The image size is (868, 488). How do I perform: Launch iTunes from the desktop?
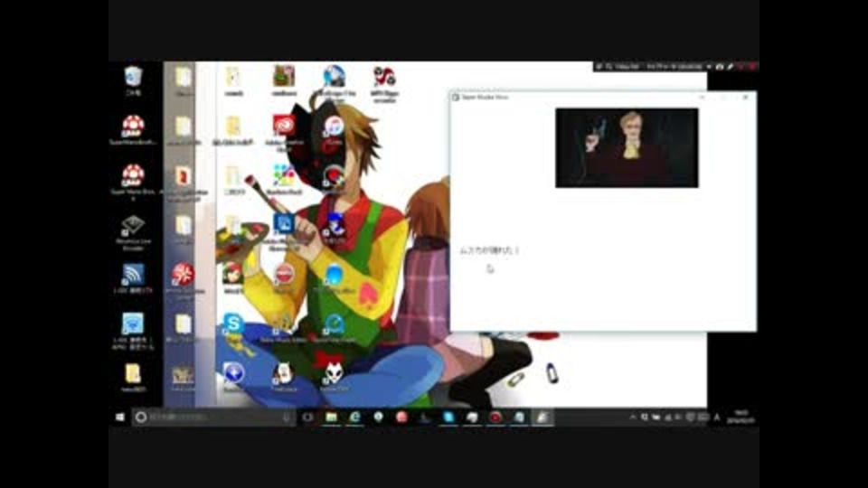pyautogui.click(x=334, y=127)
